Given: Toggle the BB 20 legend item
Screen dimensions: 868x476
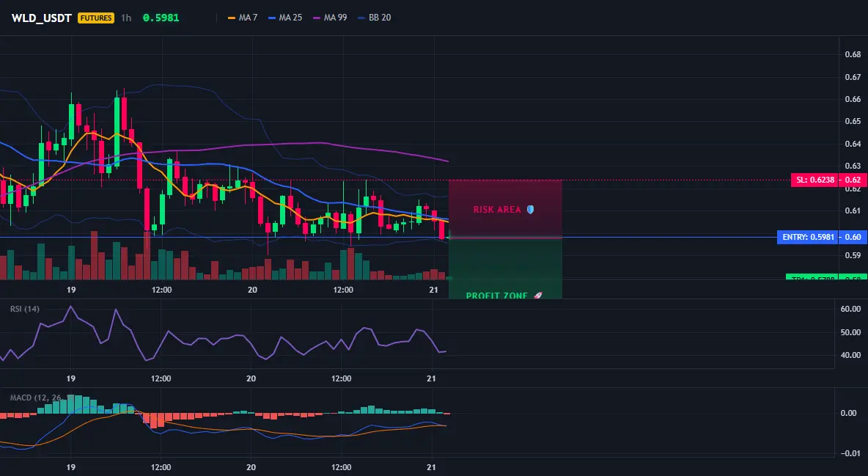Looking at the screenshot, I should point(374,18).
